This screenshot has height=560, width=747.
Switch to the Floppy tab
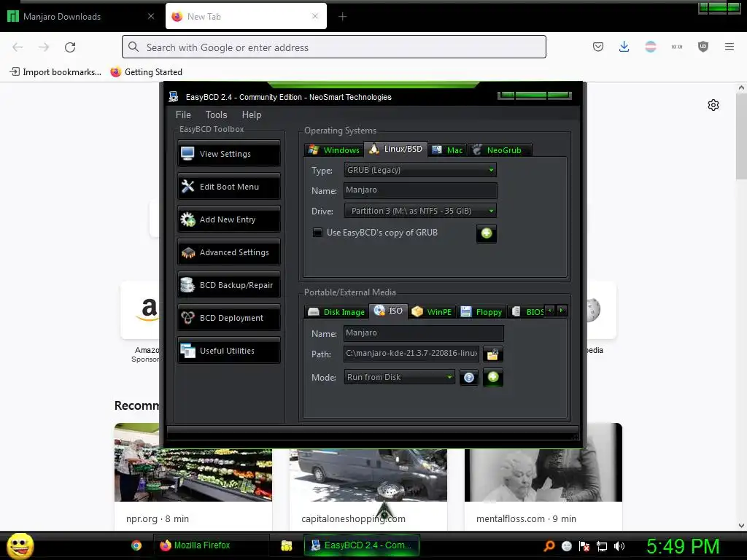click(x=481, y=312)
